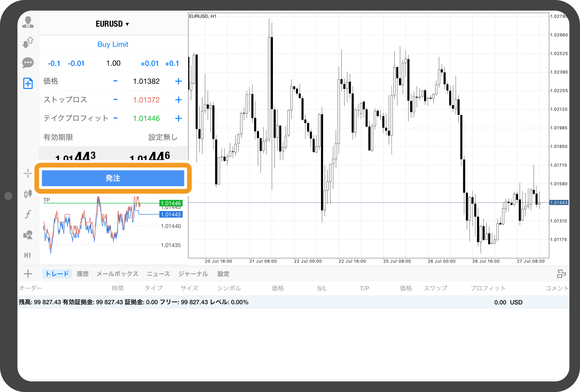Click the 1.01443 price label on chart axis

pyautogui.click(x=559, y=203)
